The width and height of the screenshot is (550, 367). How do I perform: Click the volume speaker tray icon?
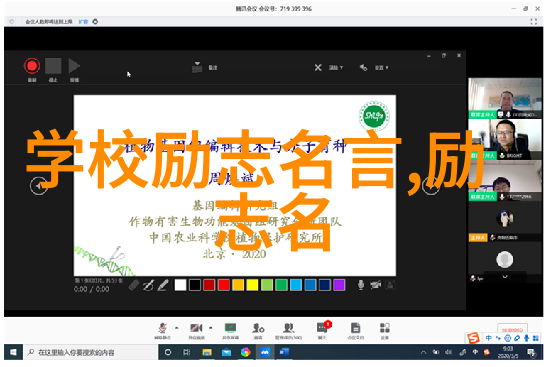449,352
